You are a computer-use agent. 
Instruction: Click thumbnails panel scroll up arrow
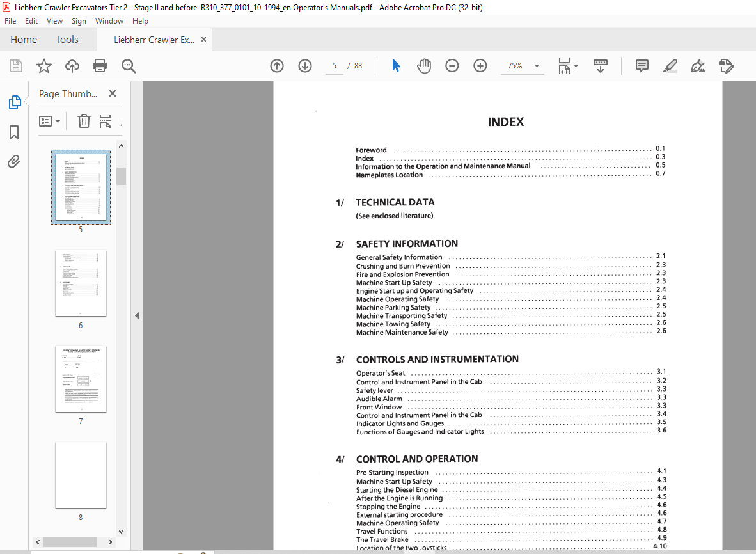pos(121,146)
